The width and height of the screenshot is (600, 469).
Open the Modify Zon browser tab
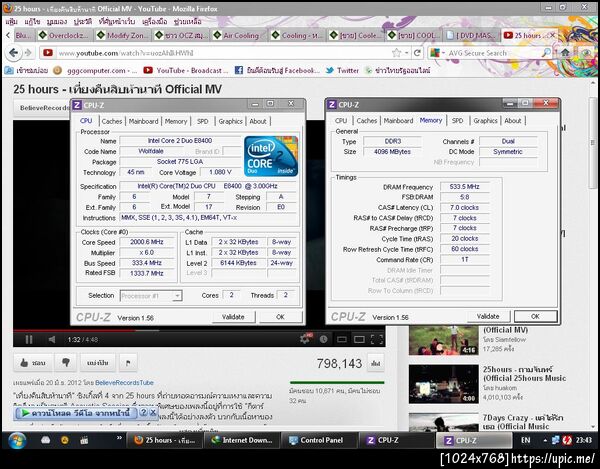(123, 36)
